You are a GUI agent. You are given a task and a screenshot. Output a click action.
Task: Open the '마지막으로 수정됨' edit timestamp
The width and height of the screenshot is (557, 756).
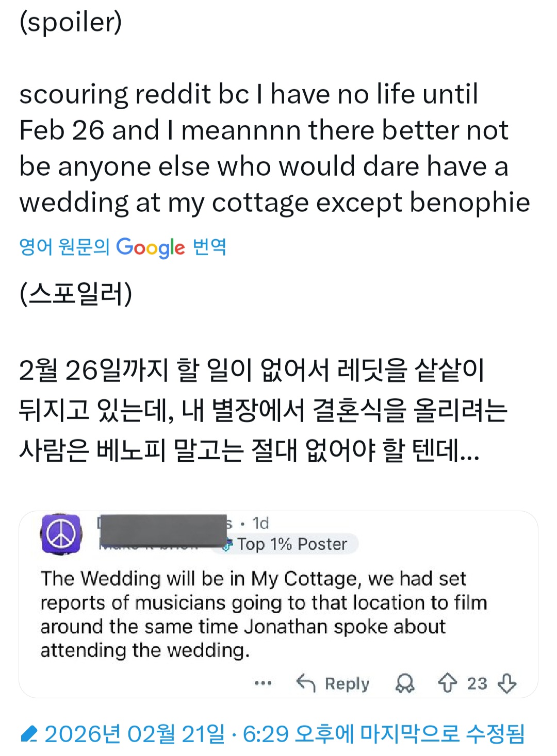284,734
